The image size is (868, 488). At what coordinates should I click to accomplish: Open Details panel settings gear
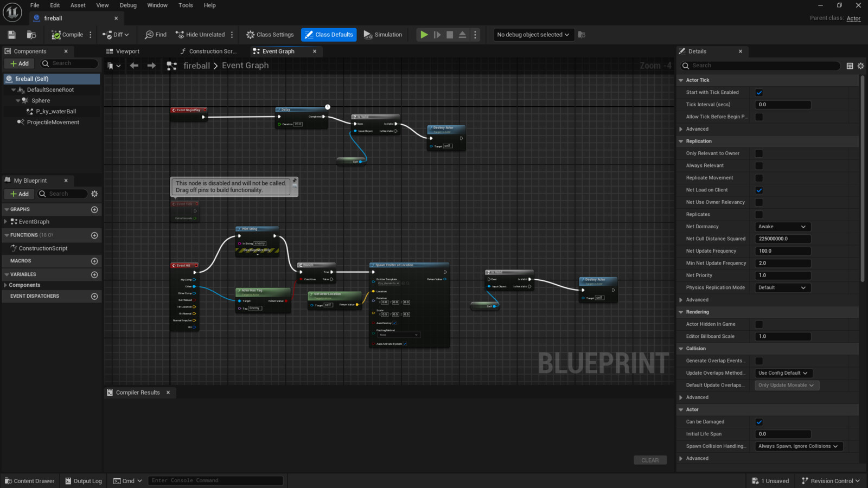click(860, 66)
